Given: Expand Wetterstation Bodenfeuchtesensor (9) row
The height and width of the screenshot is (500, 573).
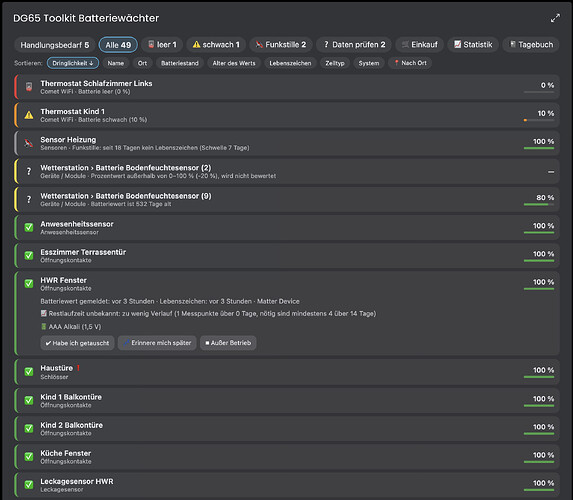Looking at the screenshot, I should click(x=287, y=200).
